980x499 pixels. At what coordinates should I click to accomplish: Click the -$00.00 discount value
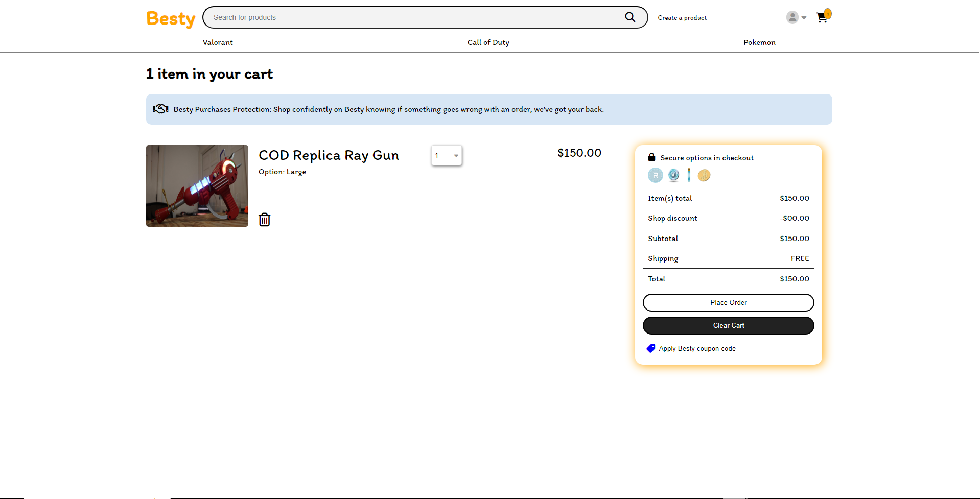pos(795,218)
